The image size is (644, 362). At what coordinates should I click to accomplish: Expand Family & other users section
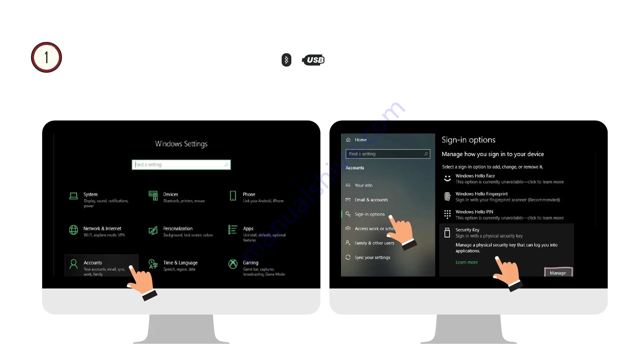[x=374, y=243]
